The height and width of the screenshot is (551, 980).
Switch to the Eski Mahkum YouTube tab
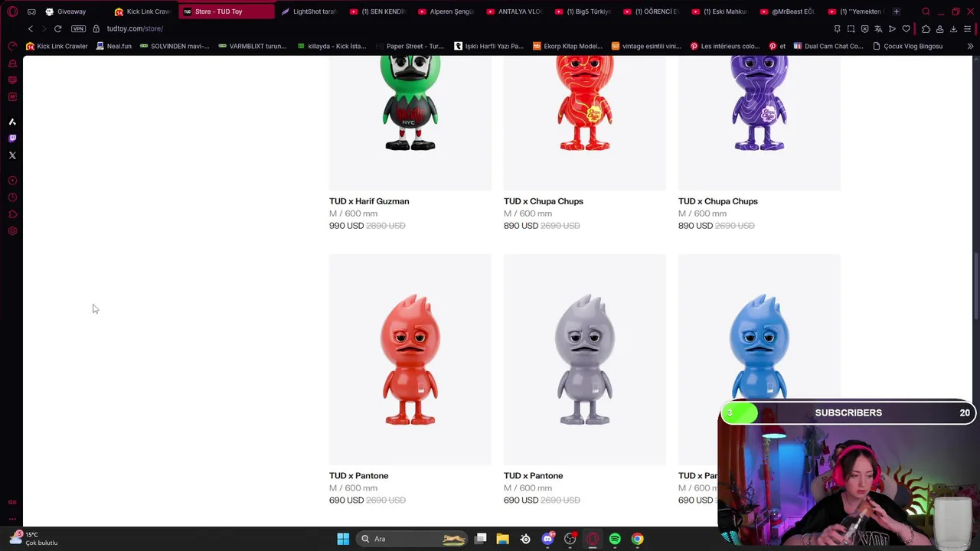click(x=720, y=11)
